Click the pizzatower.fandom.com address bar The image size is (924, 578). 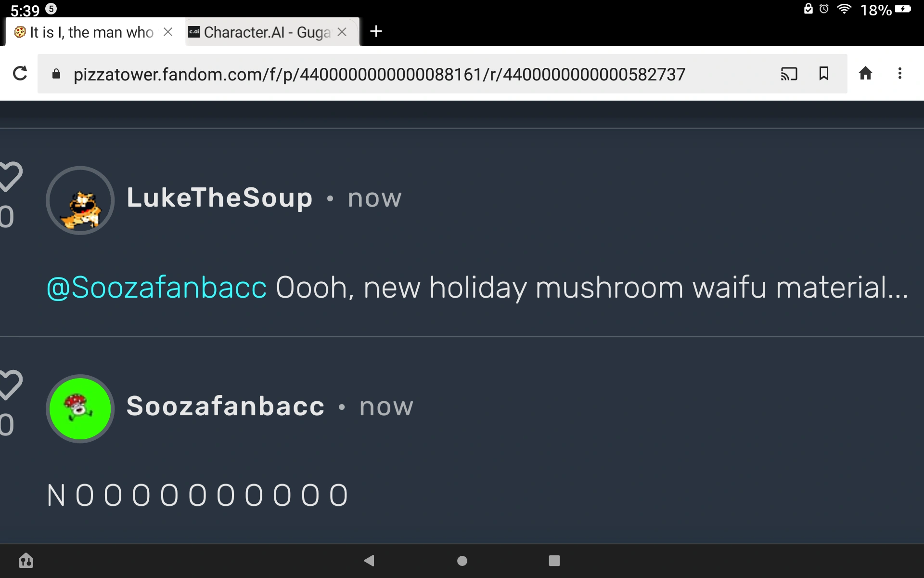(379, 75)
